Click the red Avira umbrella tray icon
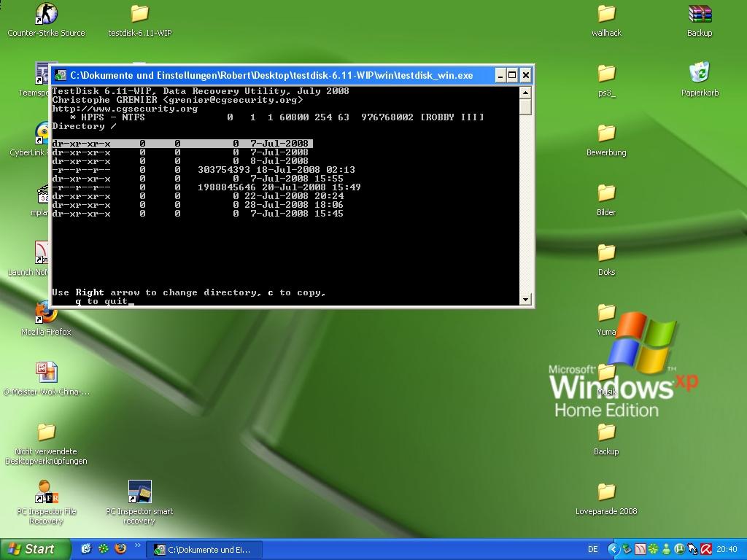The width and height of the screenshot is (747, 560). 706,549
